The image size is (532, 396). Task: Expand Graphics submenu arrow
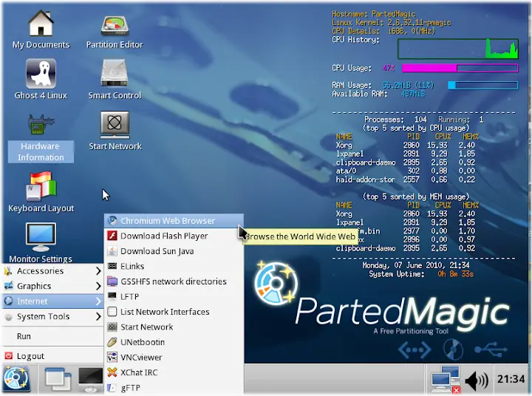point(98,286)
